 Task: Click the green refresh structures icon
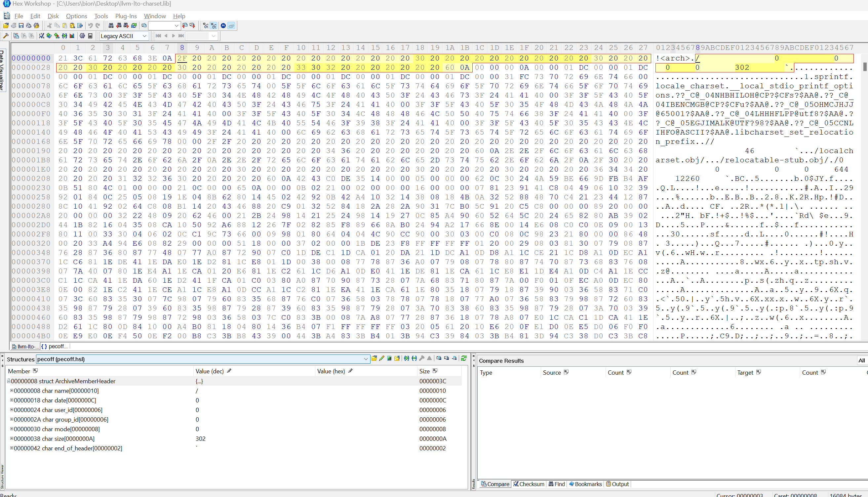(464, 358)
